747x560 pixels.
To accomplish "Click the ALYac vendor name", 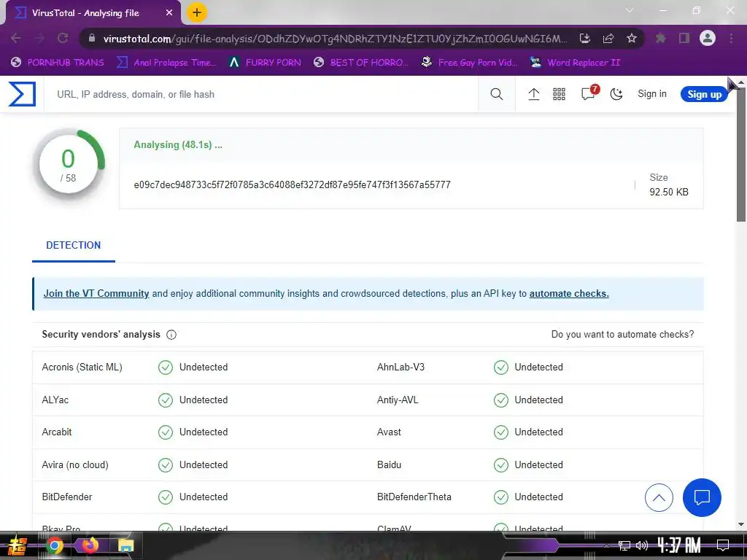I will tap(55, 400).
